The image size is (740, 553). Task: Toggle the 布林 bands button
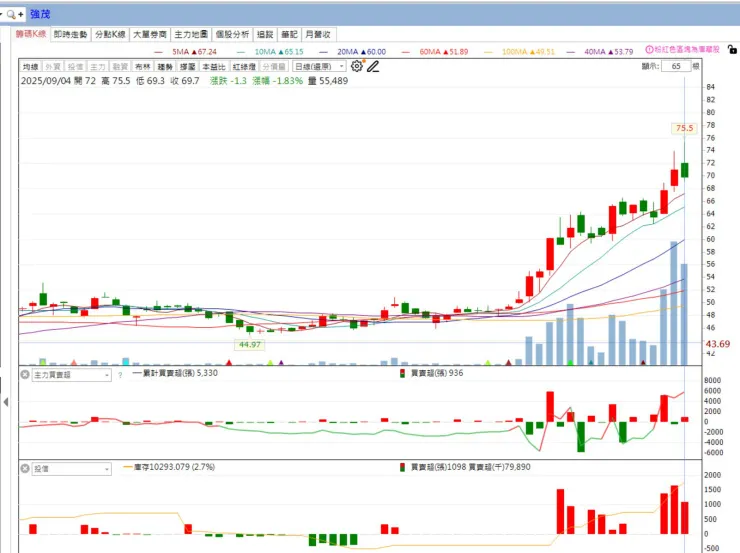click(143, 67)
